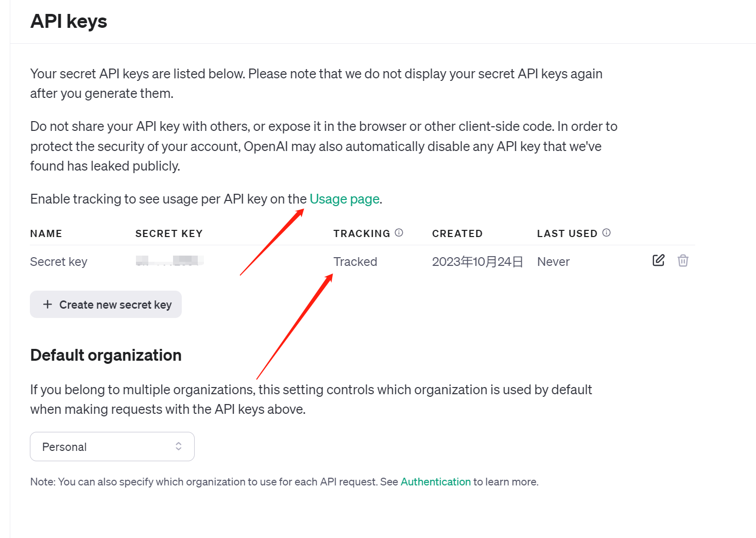Click Create new secret key button
This screenshot has width=756, height=538.
click(x=106, y=305)
